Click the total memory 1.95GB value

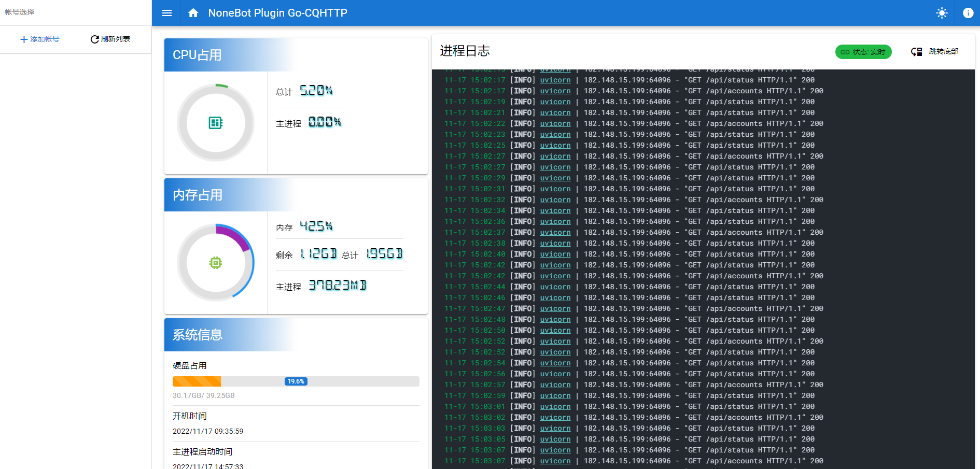pyautogui.click(x=384, y=254)
